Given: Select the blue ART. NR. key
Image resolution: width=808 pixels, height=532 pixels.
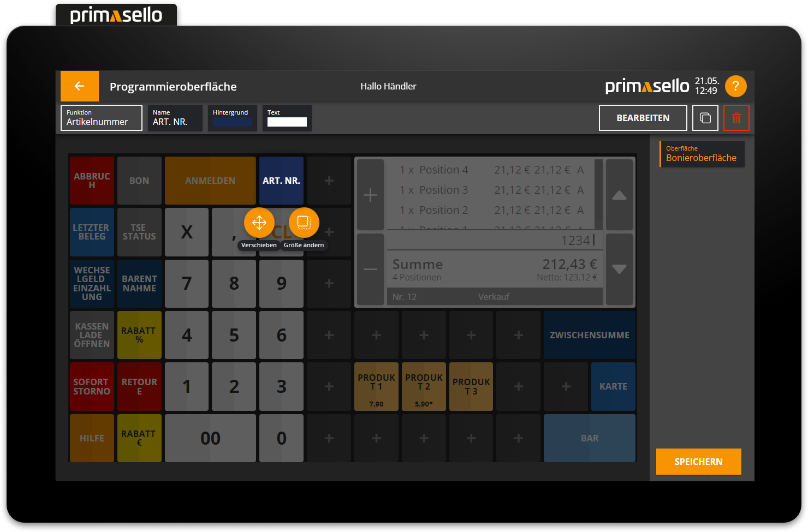Looking at the screenshot, I should point(281,181).
